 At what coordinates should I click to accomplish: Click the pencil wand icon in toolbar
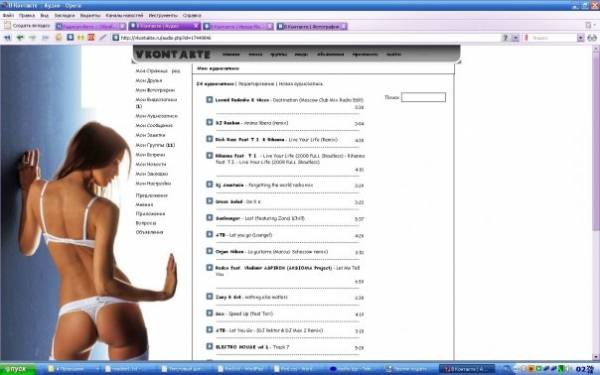[x=103, y=38]
